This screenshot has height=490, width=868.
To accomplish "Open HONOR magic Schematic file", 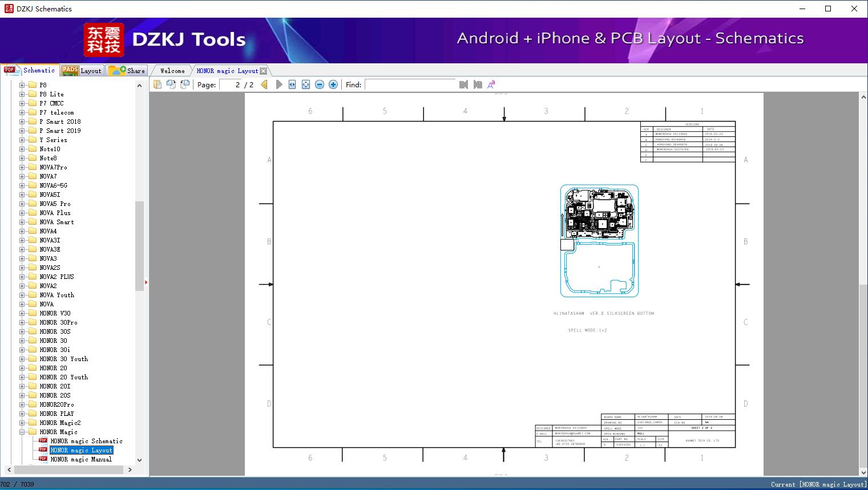I will tap(86, 441).
